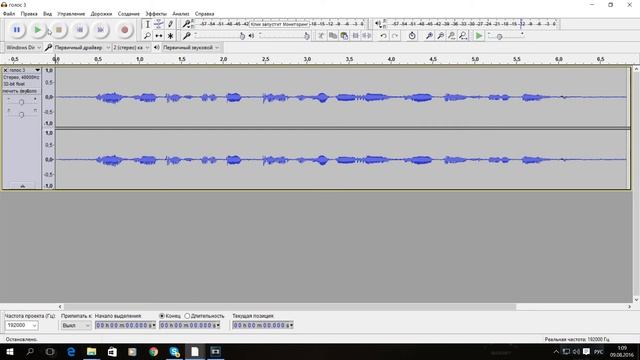This screenshot has height=360, width=640.
Task: Open the playback device dropdown
Action: pyautogui.click(x=191, y=48)
